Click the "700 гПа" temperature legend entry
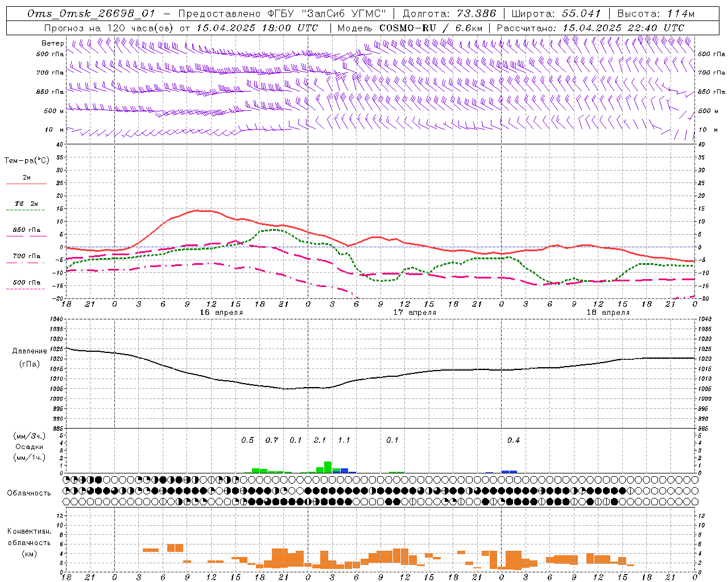The width and height of the screenshot is (728, 582). point(27,258)
